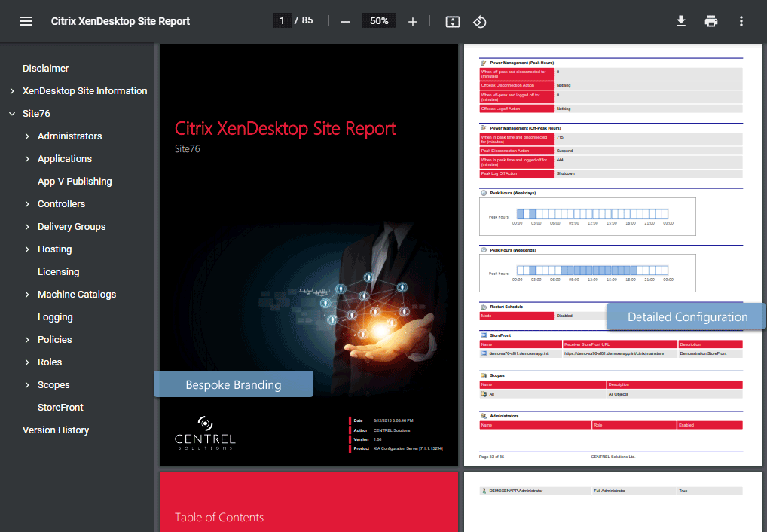Click the Citrix XenDesktop Site Report document title

coord(121,21)
